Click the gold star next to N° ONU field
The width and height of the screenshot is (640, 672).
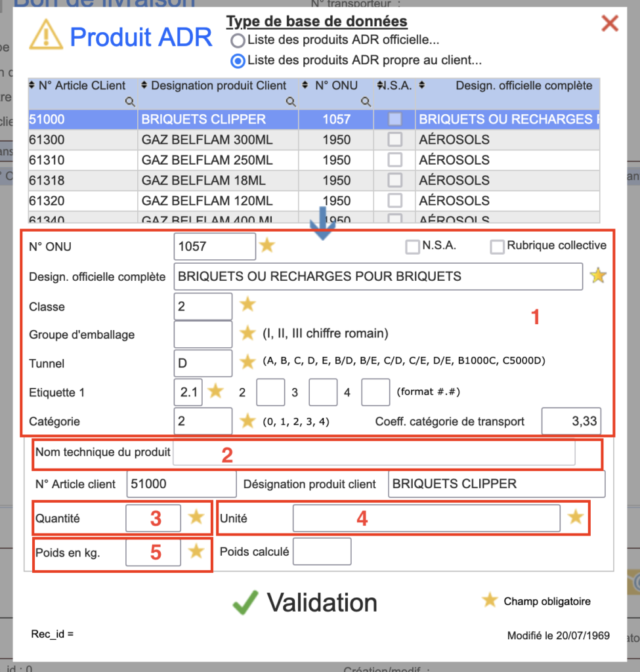click(x=267, y=246)
